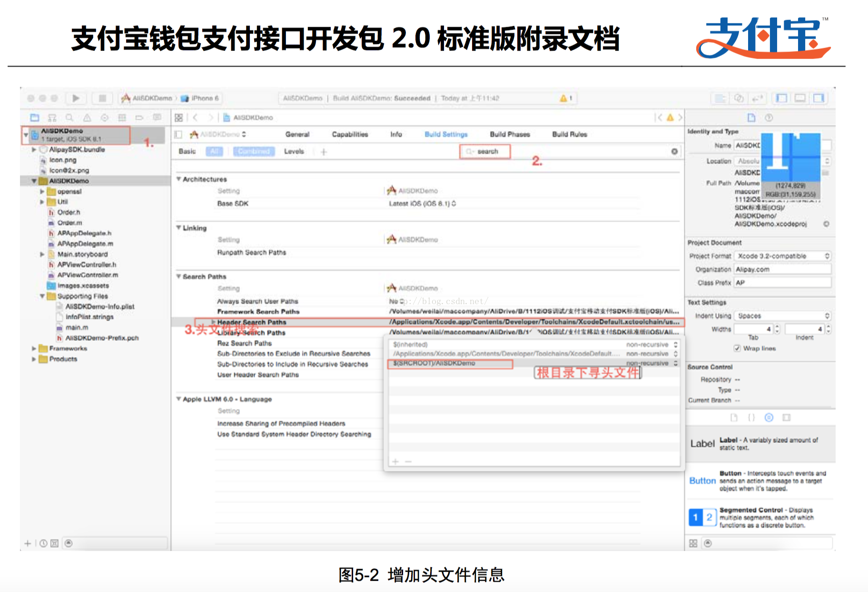Click the iPhone 6 destination in scheme selector
This screenshot has width=868, height=592.
click(200, 98)
